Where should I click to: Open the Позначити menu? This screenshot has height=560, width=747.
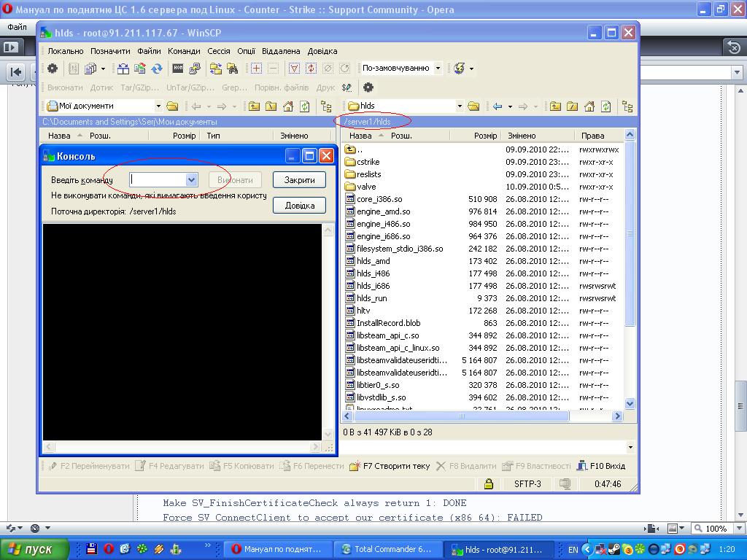(x=110, y=51)
